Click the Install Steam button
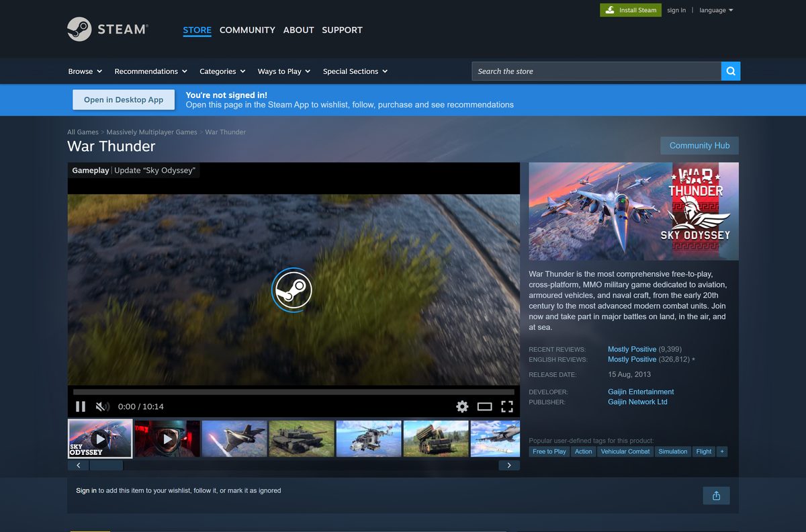The image size is (806, 532). [x=630, y=10]
